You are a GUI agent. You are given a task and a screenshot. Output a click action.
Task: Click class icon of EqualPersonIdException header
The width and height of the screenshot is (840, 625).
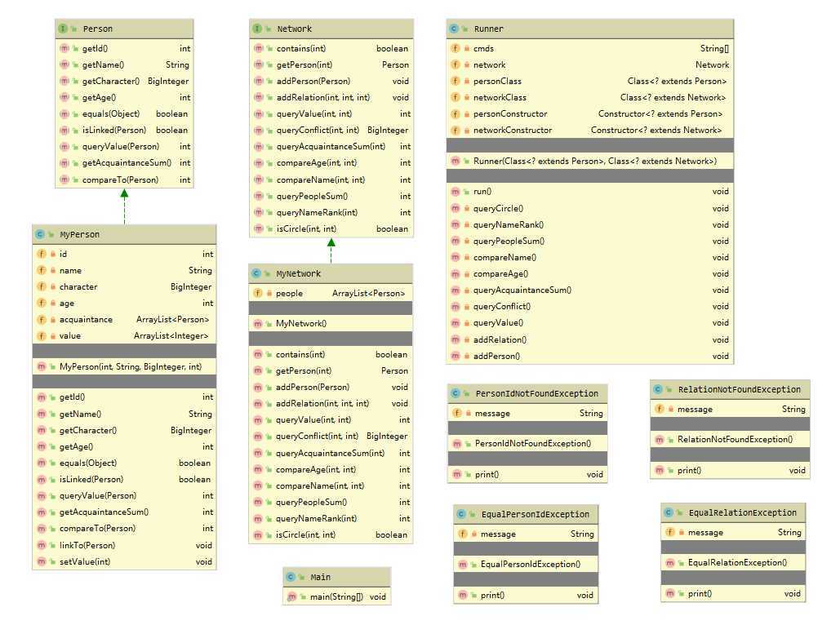click(461, 514)
